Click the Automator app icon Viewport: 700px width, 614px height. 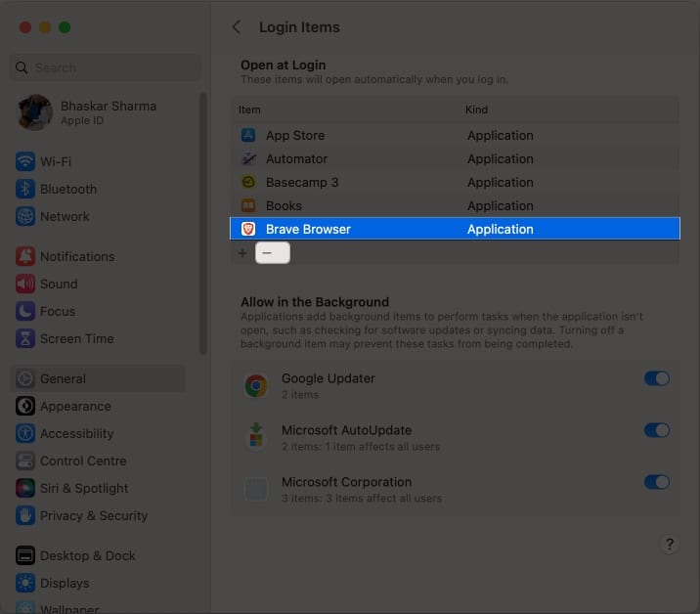(x=248, y=158)
